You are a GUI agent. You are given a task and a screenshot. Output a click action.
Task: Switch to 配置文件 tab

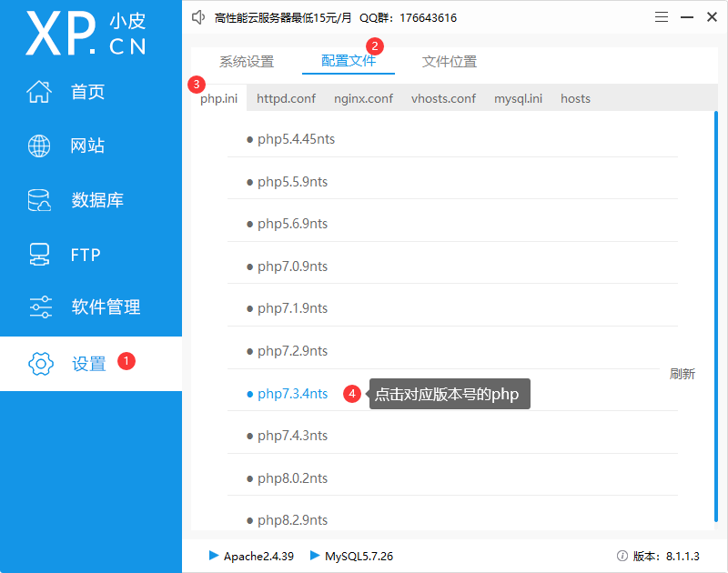tap(349, 61)
